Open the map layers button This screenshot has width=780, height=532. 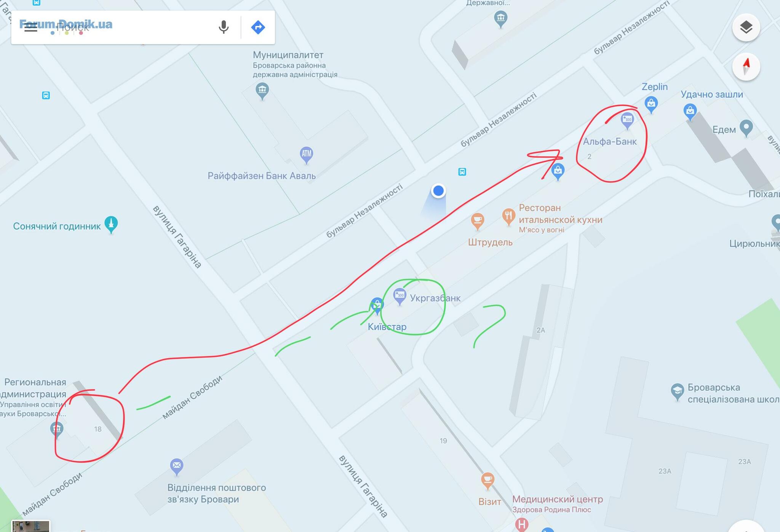746,27
